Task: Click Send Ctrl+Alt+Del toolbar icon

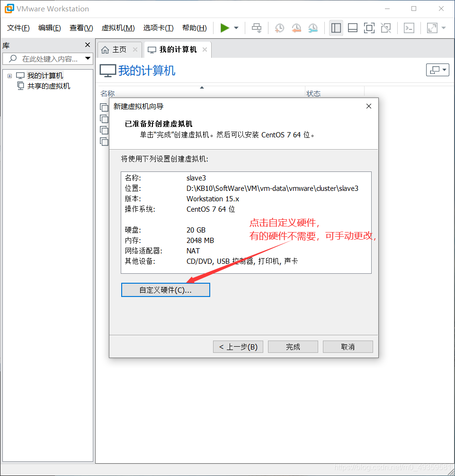Action: click(x=257, y=28)
